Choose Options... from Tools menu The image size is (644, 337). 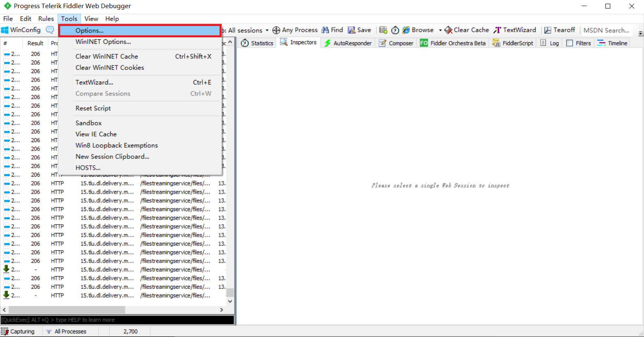point(140,30)
